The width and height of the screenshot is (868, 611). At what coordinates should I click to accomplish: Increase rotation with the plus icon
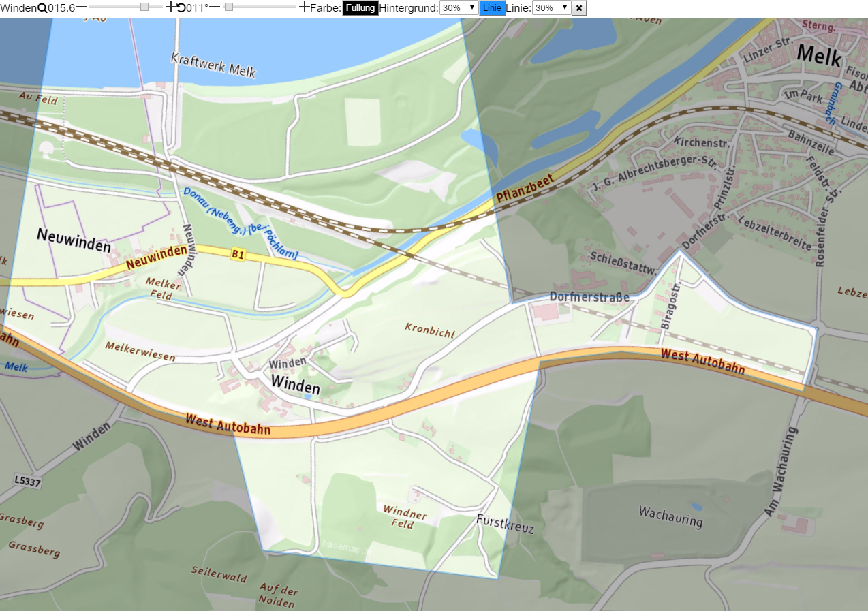304,7
